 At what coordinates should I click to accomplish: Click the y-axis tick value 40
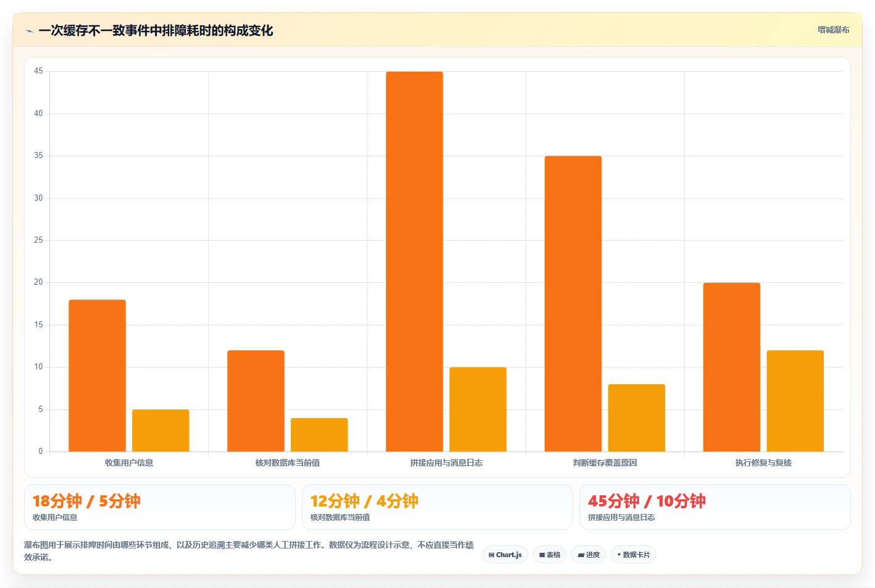39,114
